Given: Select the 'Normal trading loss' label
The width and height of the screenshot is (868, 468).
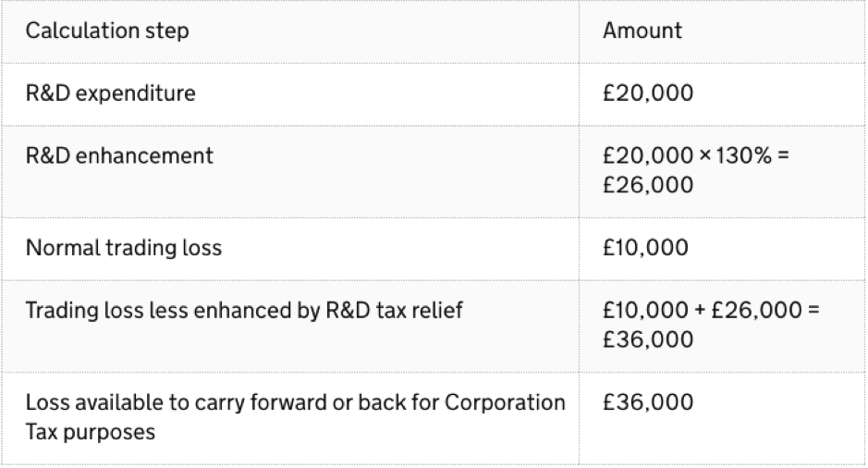Looking at the screenshot, I should (124, 248).
